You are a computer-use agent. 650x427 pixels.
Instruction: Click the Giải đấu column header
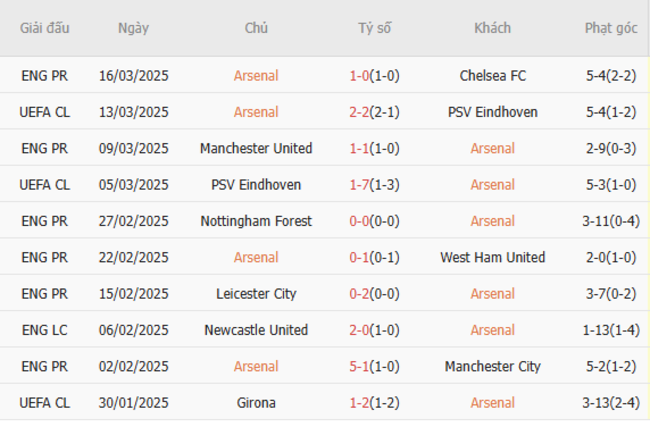click(x=45, y=29)
